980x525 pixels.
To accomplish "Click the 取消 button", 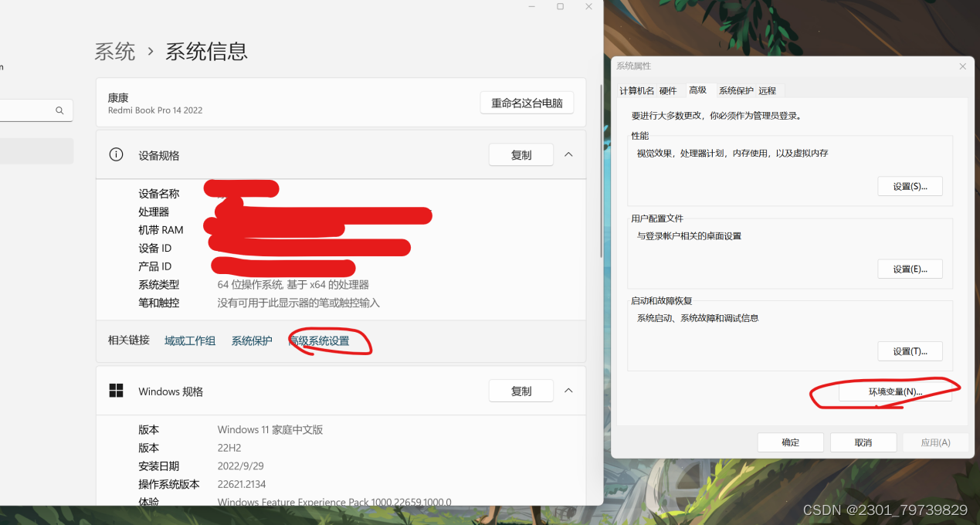I will point(863,442).
